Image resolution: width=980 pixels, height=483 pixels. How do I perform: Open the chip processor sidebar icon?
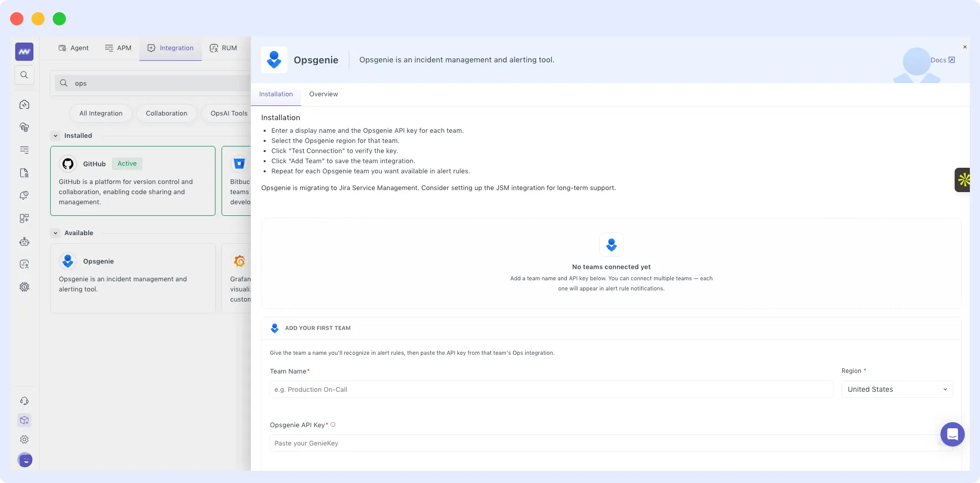click(24, 287)
